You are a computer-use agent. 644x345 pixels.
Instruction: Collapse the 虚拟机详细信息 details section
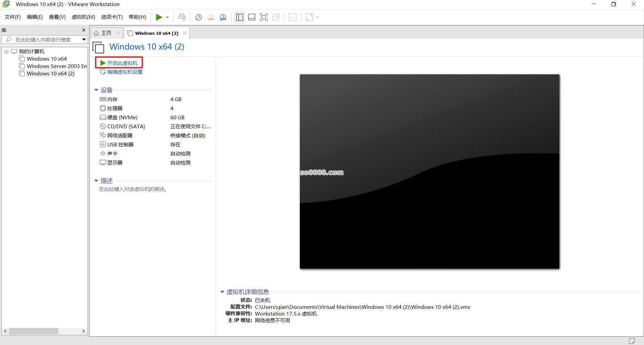tap(222, 292)
